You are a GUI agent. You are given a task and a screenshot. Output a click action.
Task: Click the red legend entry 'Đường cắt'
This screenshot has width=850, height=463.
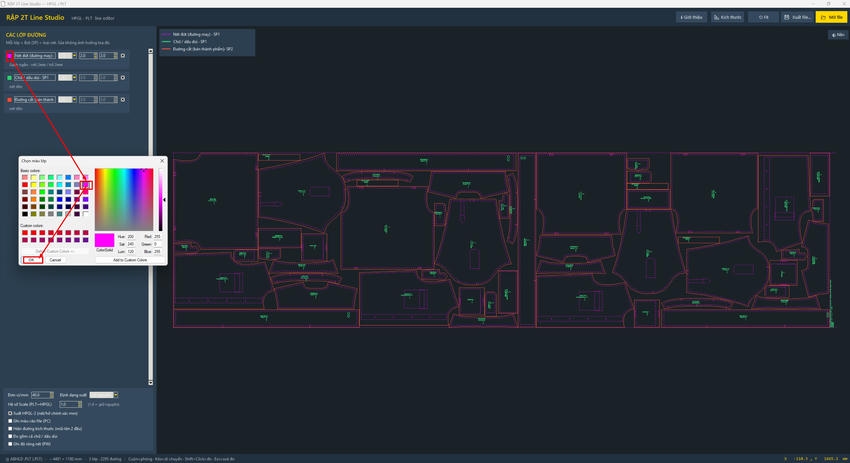[x=198, y=49]
